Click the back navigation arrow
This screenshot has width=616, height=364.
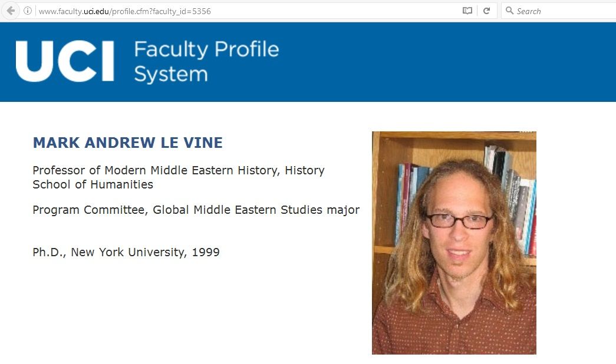[x=11, y=10]
